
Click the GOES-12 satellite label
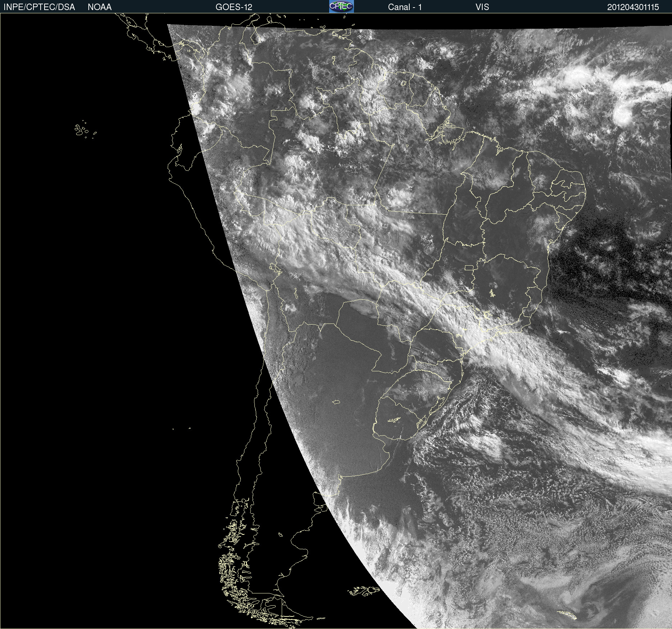(x=234, y=7)
